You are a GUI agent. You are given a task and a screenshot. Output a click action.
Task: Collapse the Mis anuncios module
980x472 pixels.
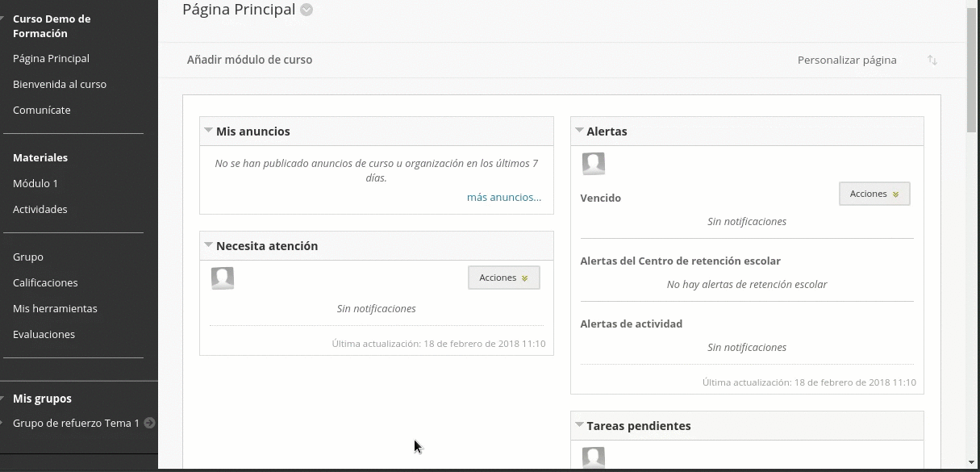pos(208,131)
